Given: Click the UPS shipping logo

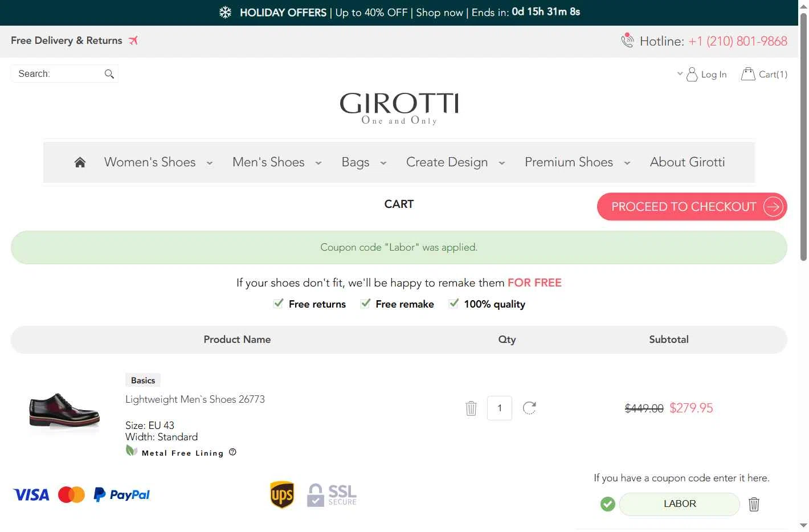Looking at the screenshot, I should tap(282, 494).
